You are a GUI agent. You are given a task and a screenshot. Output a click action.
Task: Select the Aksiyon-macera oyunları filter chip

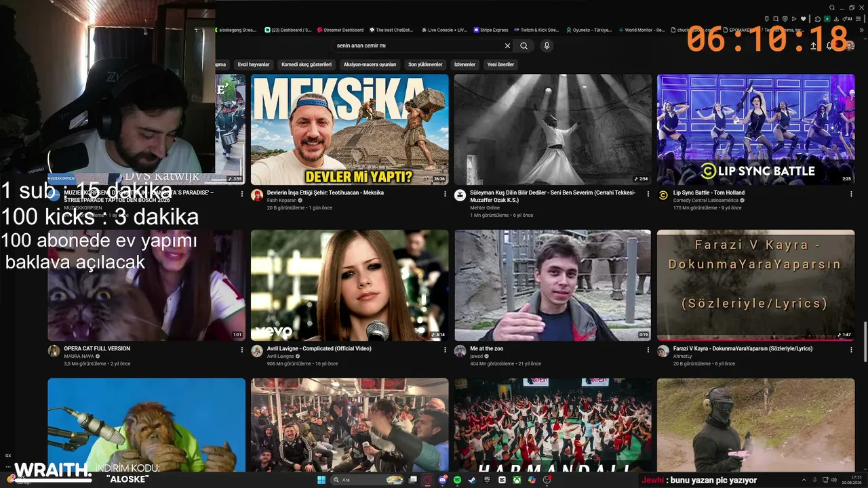tap(370, 64)
